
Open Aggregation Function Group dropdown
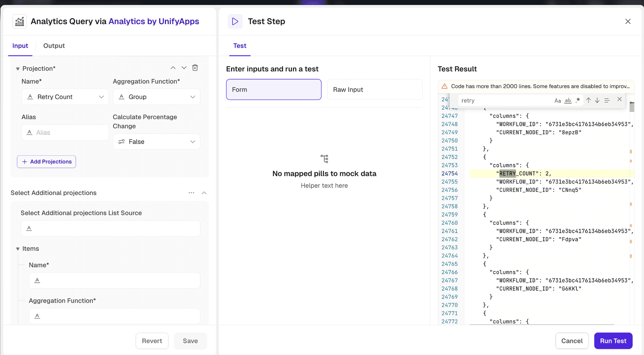click(157, 97)
